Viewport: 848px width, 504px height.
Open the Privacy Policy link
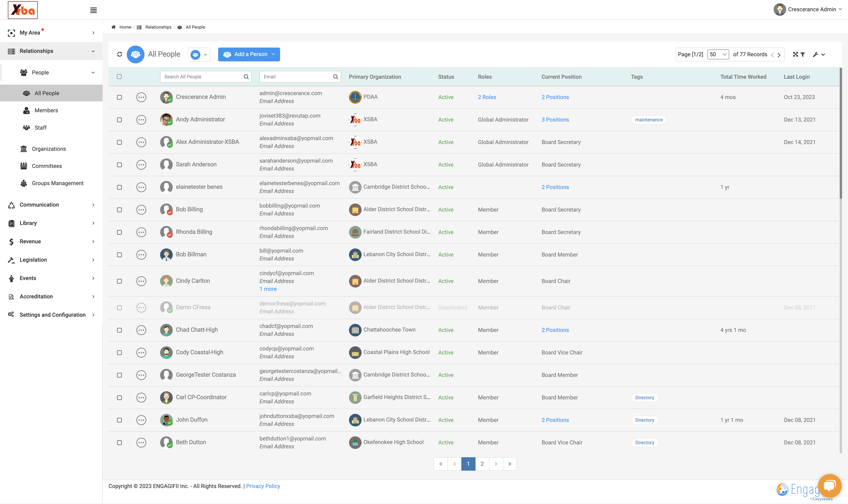tap(263, 486)
